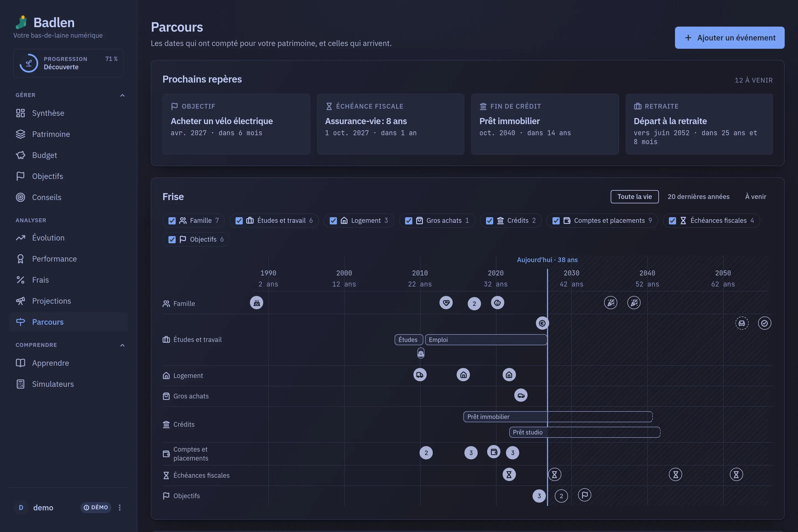Open the Progression Découverte 71 % card
Viewport: 798px width, 532px height.
68,63
